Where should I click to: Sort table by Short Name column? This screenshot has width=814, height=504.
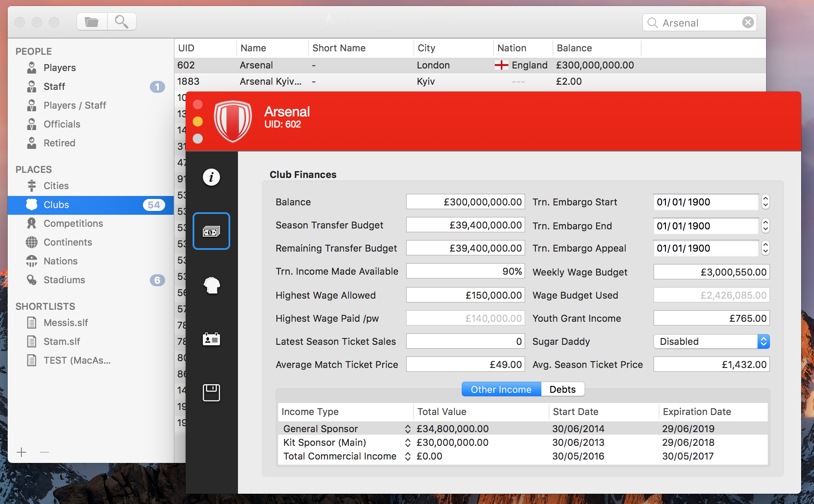(x=361, y=48)
